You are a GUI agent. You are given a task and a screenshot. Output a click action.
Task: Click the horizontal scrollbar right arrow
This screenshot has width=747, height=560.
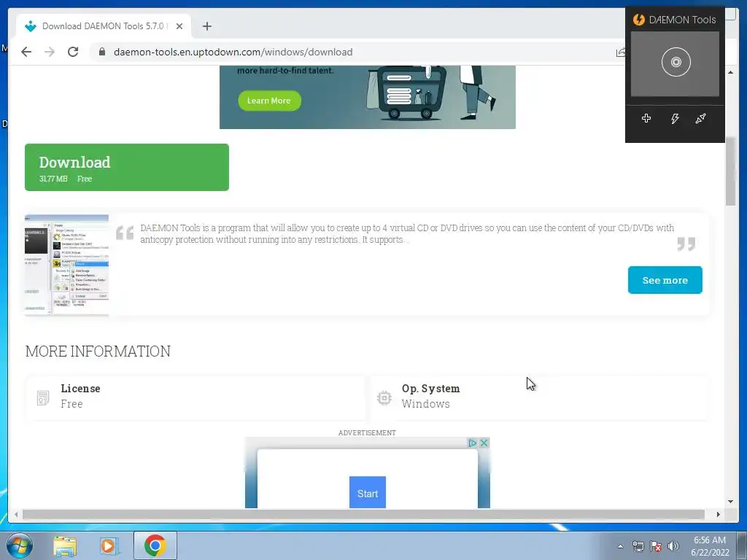[x=719, y=514]
